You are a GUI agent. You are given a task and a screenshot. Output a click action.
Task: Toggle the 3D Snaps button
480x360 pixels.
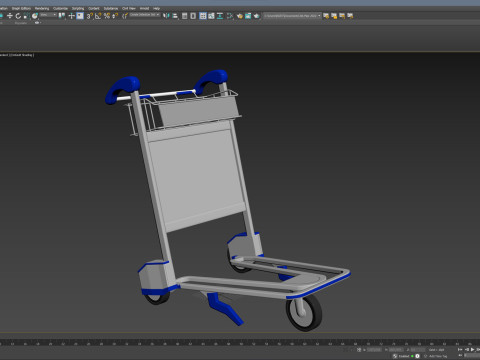click(x=89, y=16)
